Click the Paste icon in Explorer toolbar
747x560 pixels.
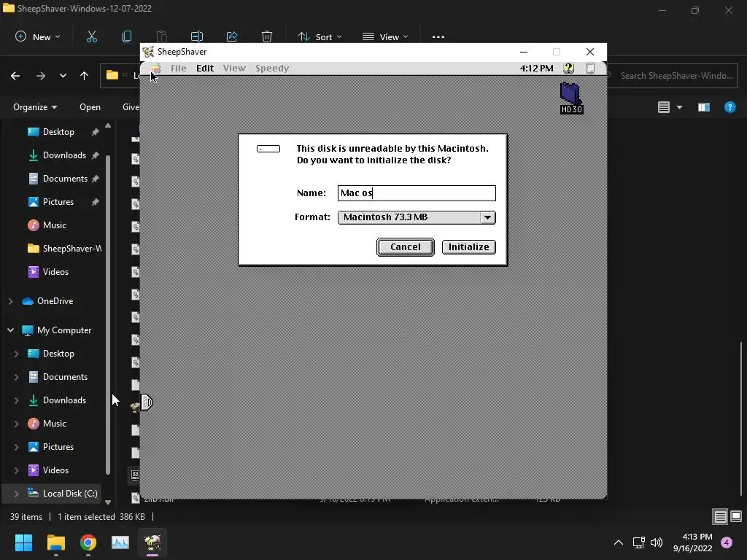click(x=161, y=36)
